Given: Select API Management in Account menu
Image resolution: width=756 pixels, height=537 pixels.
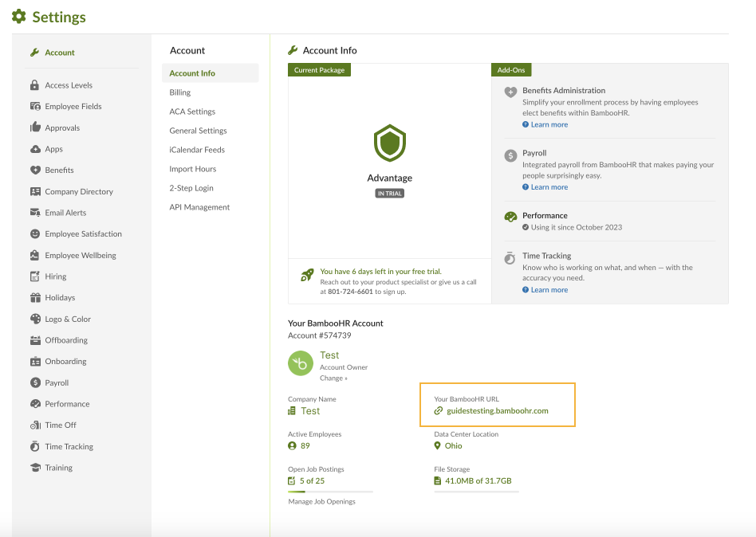Looking at the screenshot, I should coord(199,207).
